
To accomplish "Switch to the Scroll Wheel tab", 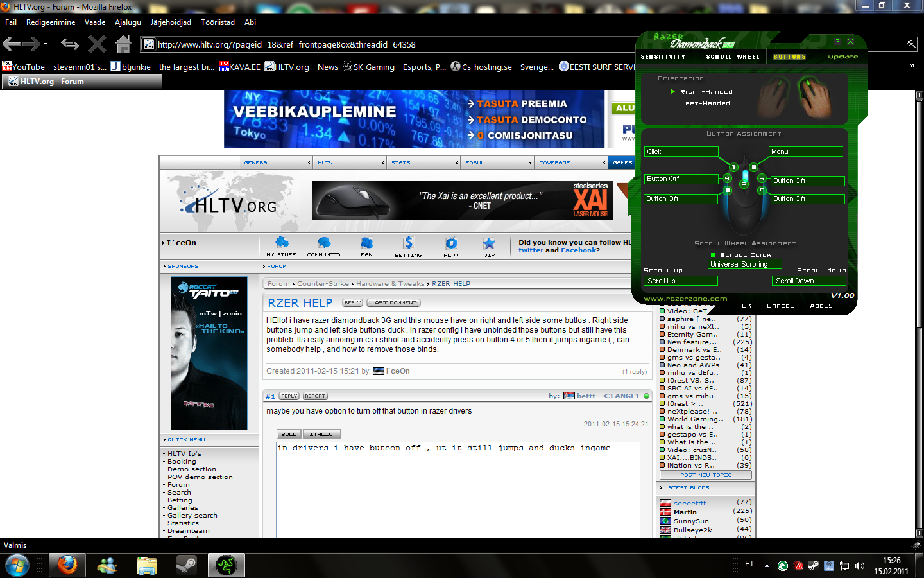I will [x=732, y=57].
